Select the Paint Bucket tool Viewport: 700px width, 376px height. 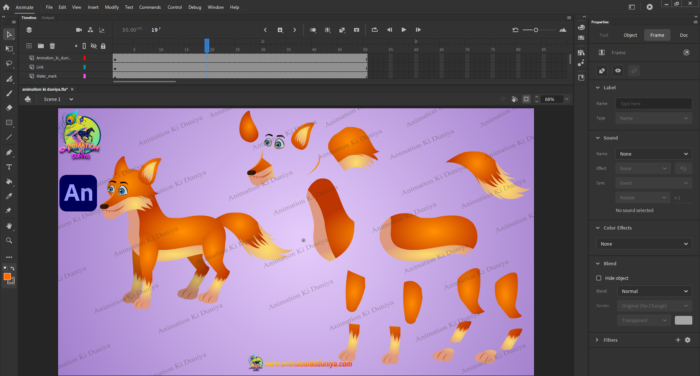9,181
